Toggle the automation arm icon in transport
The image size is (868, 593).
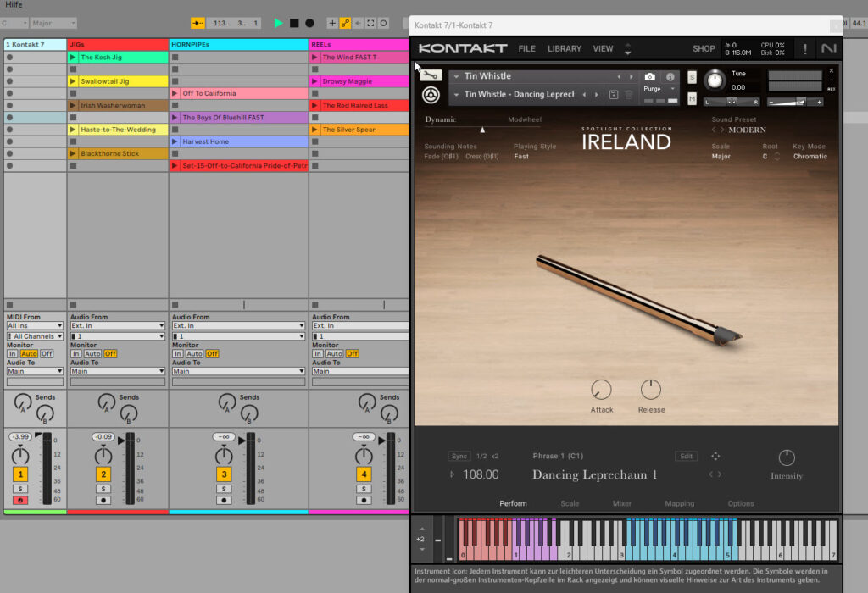tap(345, 23)
